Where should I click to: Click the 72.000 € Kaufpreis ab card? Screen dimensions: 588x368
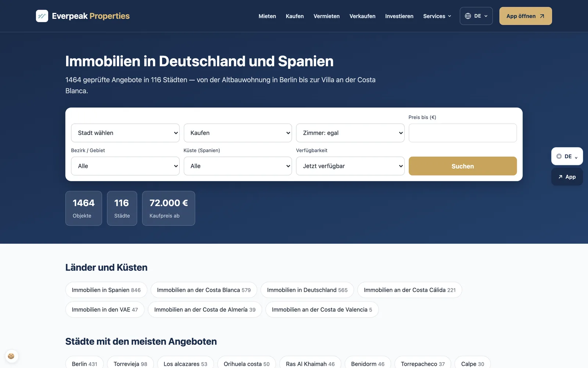coord(169,208)
